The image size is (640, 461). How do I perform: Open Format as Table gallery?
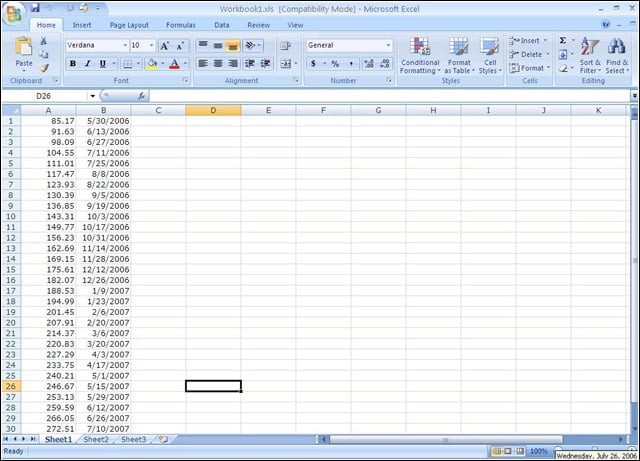[x=459, y=56]
